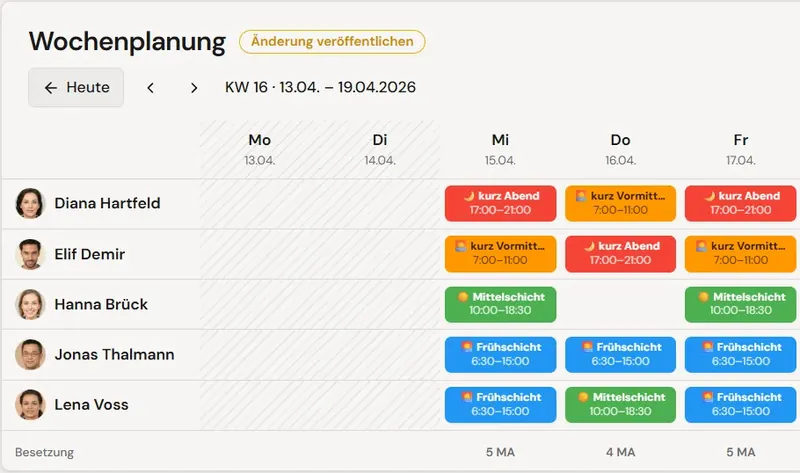Click Hanna Brück's empty Thursday cell
The height and width of the screenshot is (473, 800).
[620, 304]
